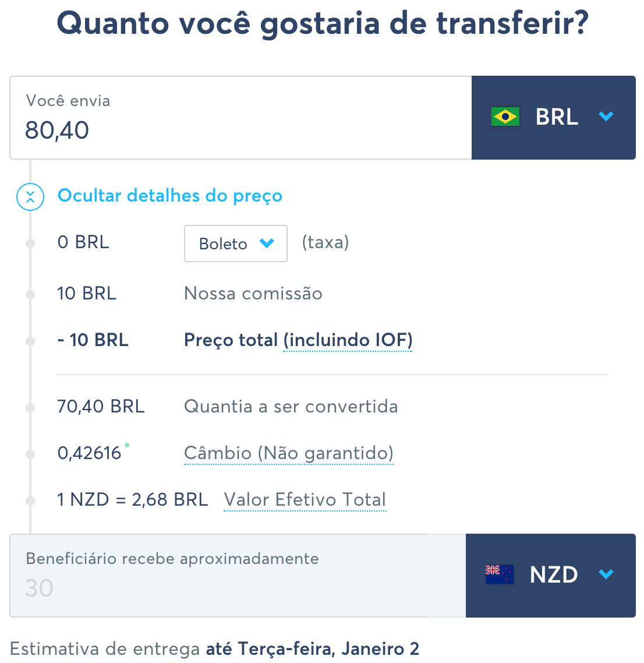644x663 pixels.
Task: Hide price details via Ocultar detalhes link
Action: tap(170, 196)
